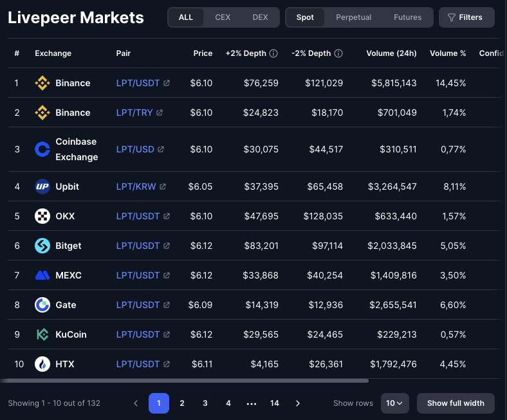This screenshot has width=507, height=420.
Task: Open the LPT/KRW pair link
Action: click(136, 187)
